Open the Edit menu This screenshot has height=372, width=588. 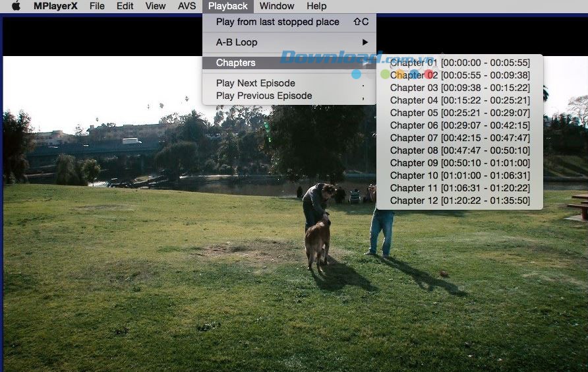click(125, 6)
